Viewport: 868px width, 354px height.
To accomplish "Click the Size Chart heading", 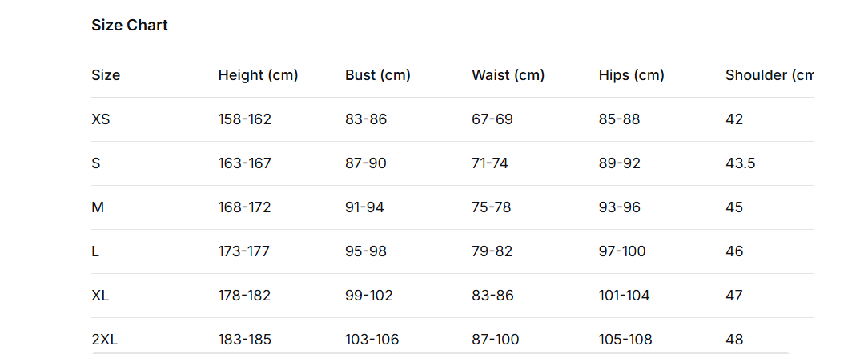I will pos(130,26).
